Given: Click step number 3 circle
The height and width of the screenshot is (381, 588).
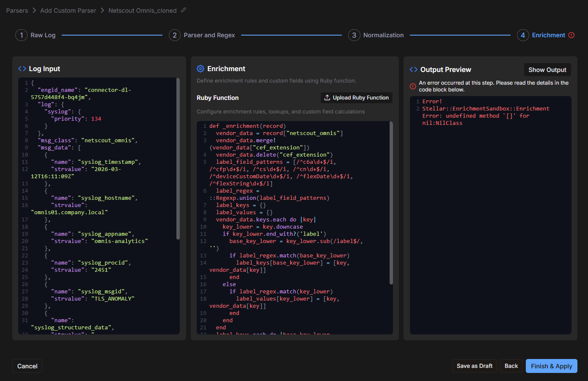Looking at the screenshot, I should pos(354,35).
